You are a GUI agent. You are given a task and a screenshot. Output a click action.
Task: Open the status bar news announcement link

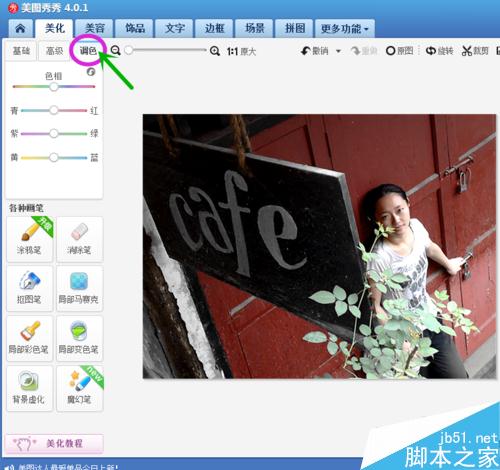(68, 467)
